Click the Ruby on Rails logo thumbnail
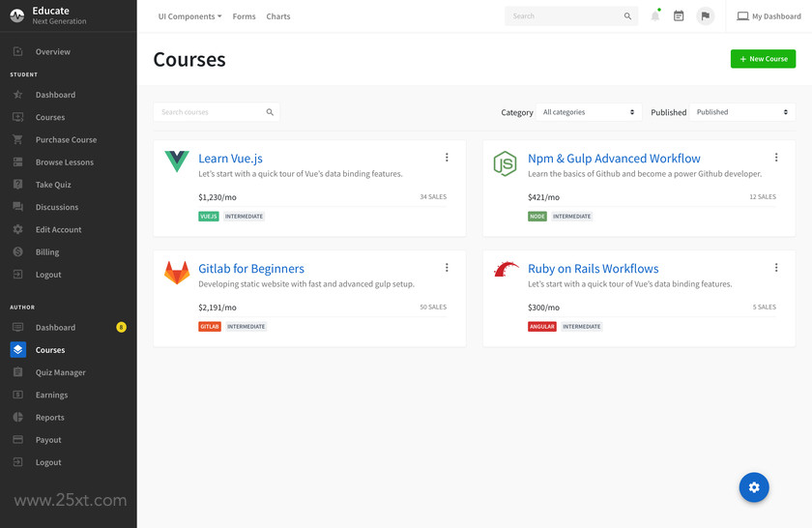 tap(506, 269)
